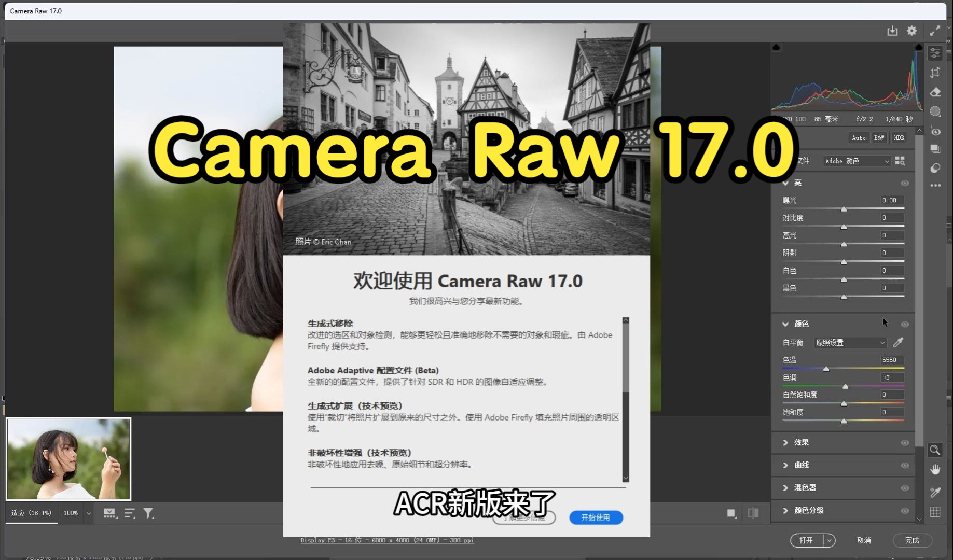Toggle B&W black and white conversion
The image size is (953, 560).
pyautogui.click(x=879, y=138)
